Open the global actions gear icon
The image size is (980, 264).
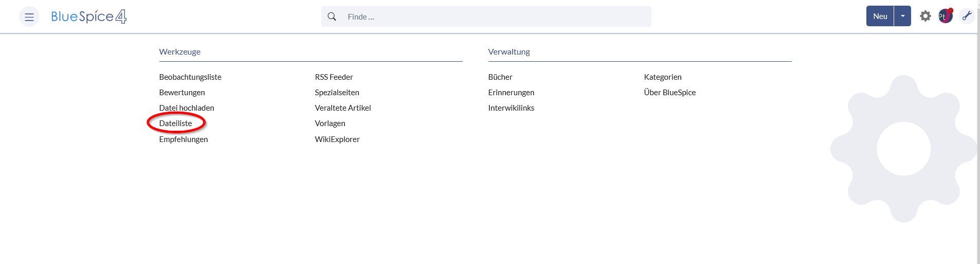click(925, 16)
